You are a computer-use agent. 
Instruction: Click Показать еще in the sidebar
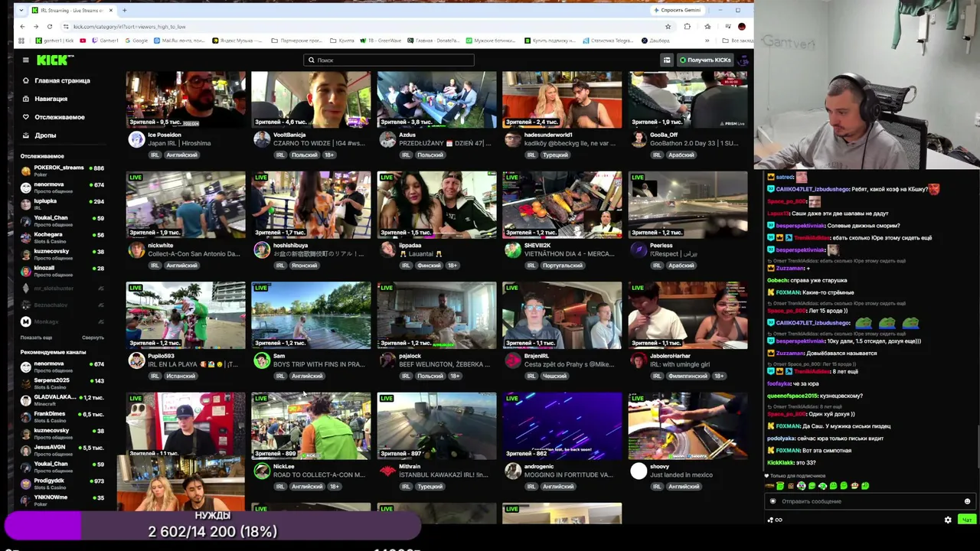click(x=36, y=337)
